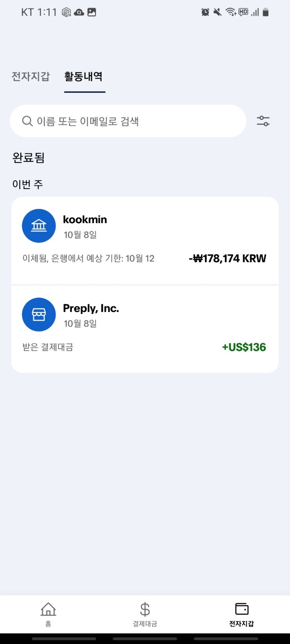Click the name or email search field
The height and width of the screenshot is (644, 290).
133,121
